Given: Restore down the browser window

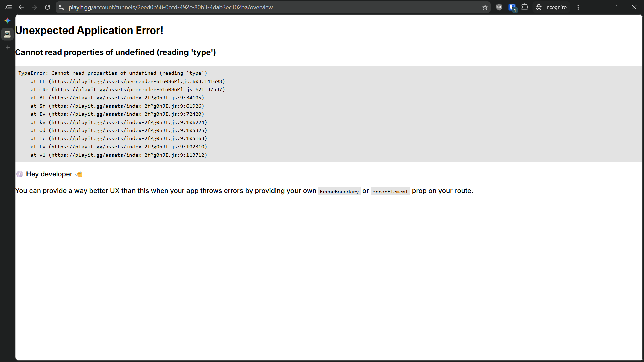Looking at the screenshot, I should pyautogui.click(x=615, y=7).
